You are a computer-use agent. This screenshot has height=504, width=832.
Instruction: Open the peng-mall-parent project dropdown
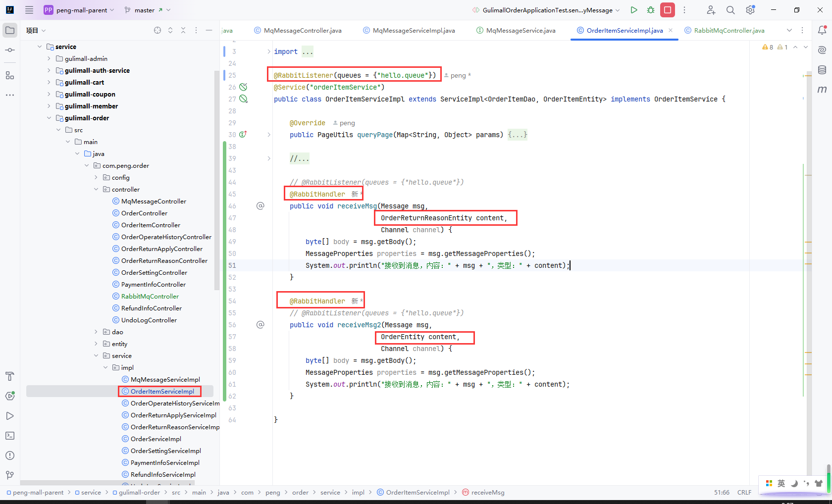79,10
